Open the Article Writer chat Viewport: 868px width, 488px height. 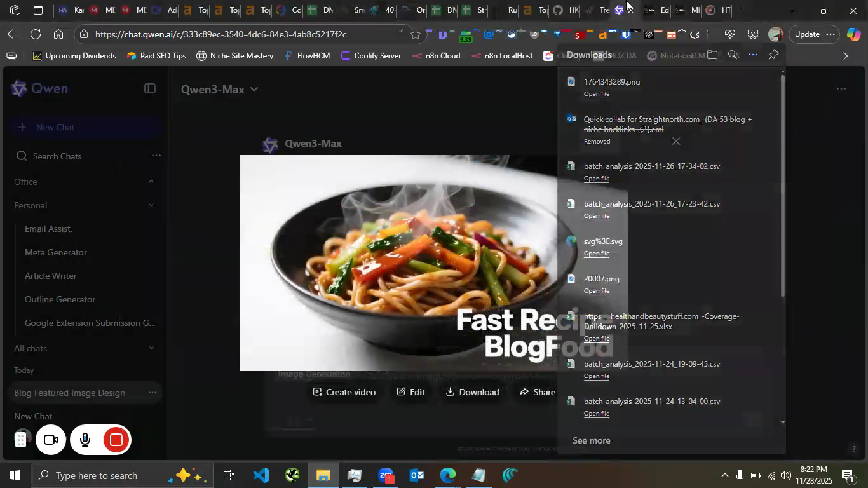(x=50, y=276)
